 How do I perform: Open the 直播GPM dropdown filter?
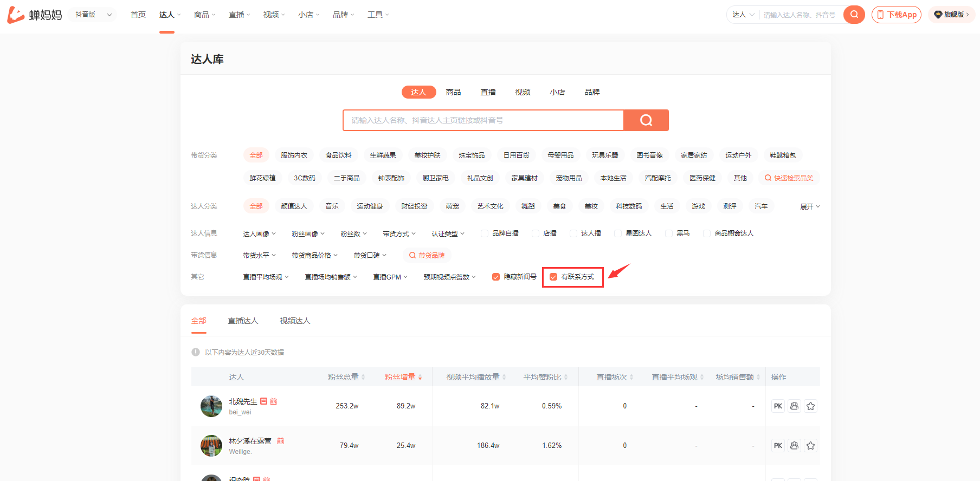390,277
